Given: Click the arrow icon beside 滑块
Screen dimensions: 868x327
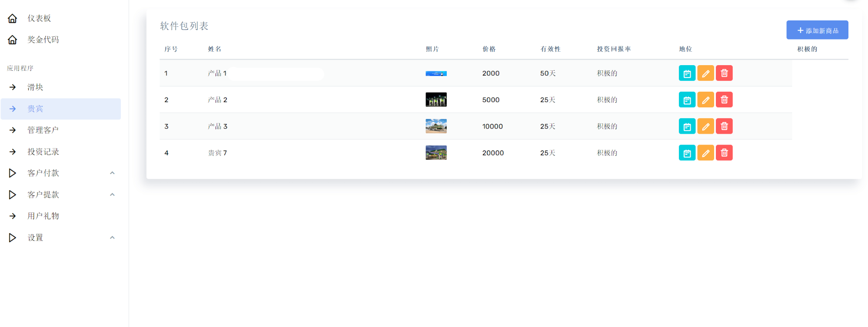Looking at the screenshot, I should 13,87.
